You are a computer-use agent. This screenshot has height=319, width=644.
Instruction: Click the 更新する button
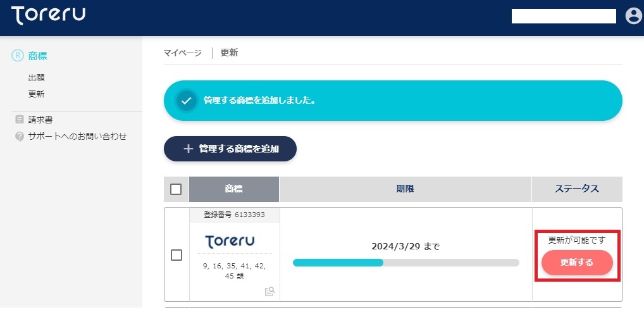[x=577, y=262]
